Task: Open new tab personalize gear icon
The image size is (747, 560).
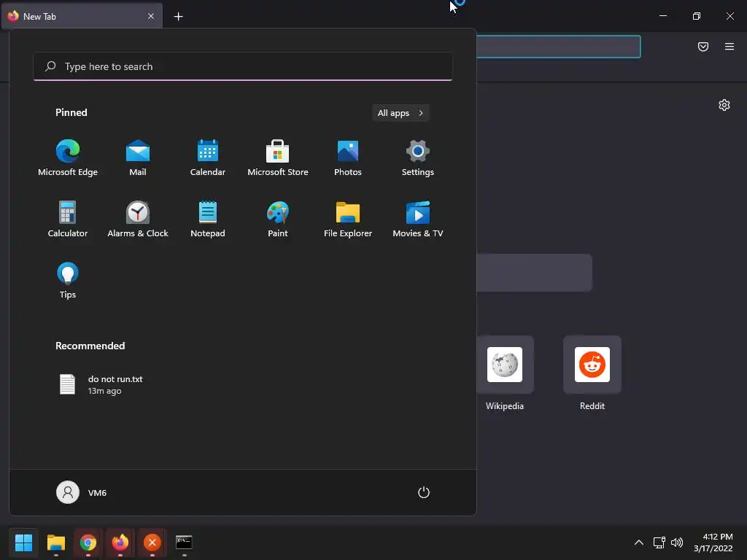Action: [724, 105]
